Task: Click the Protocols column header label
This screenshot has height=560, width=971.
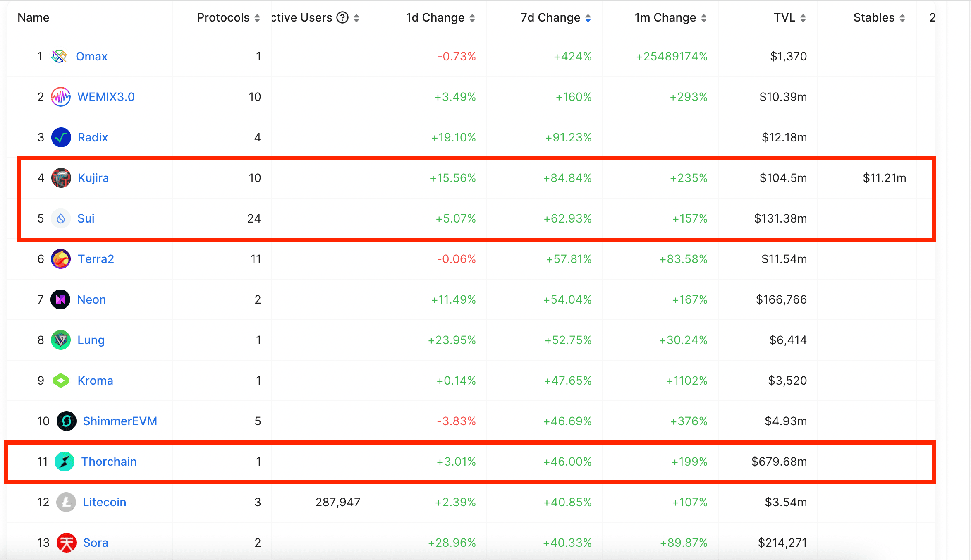Action: point(223,17)
